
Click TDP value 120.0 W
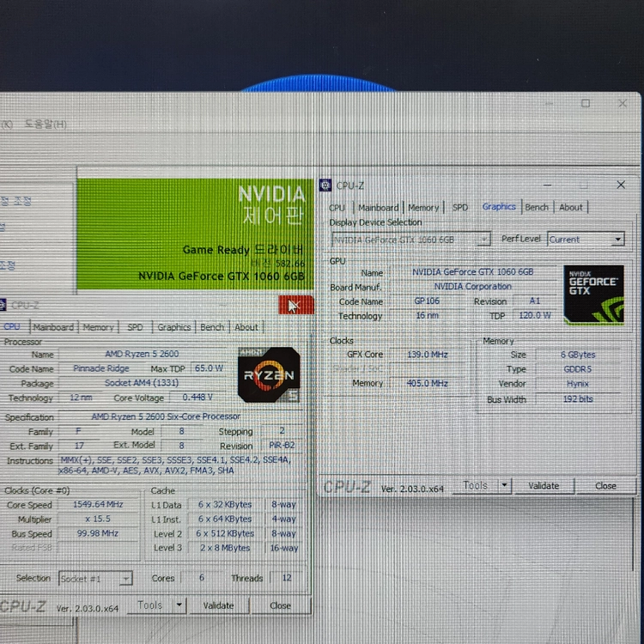534,315
